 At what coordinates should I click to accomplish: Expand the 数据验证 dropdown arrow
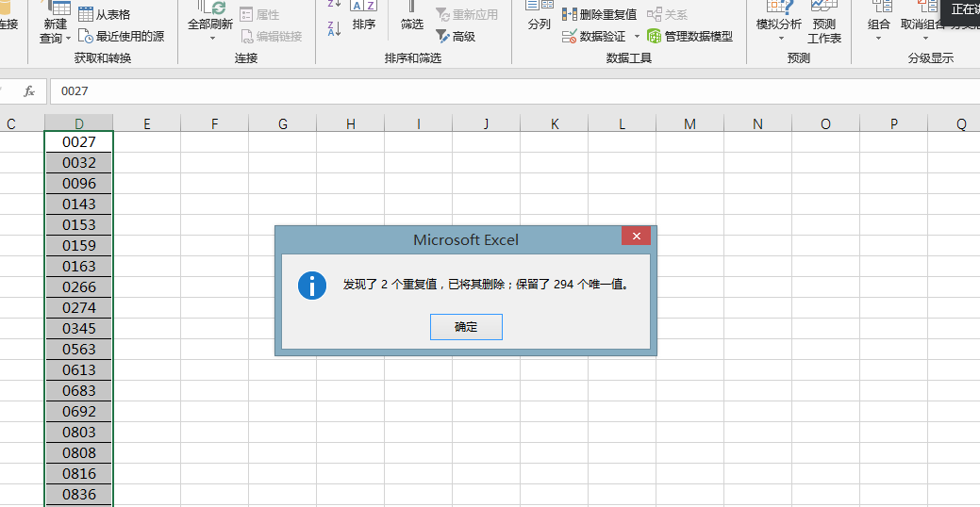click(x=637, y=37)
